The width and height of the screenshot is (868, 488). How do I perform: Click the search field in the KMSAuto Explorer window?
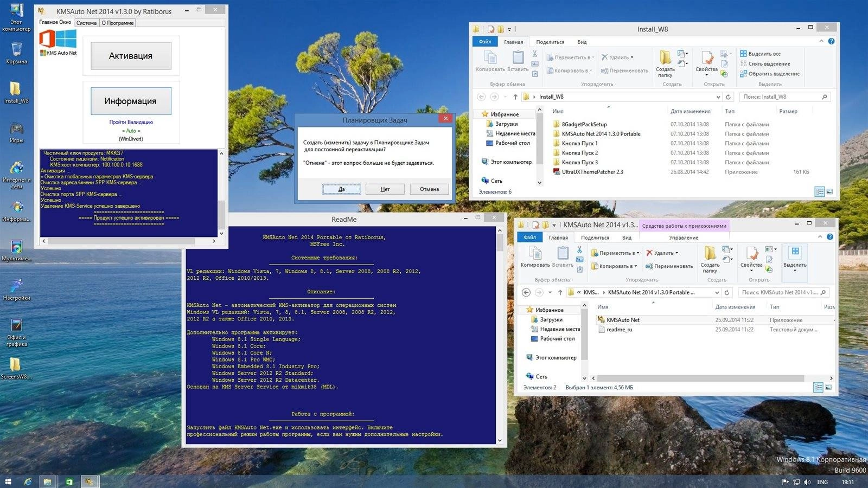783,292
